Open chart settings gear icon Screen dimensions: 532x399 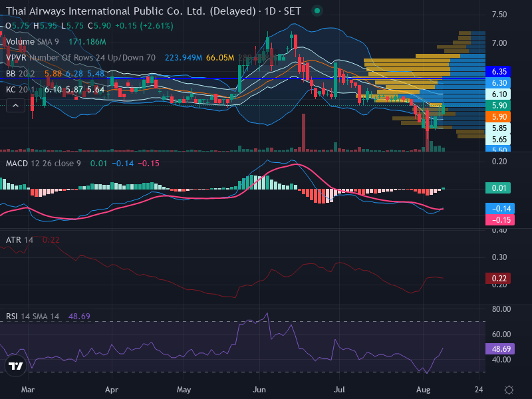[x=509, y=390]
